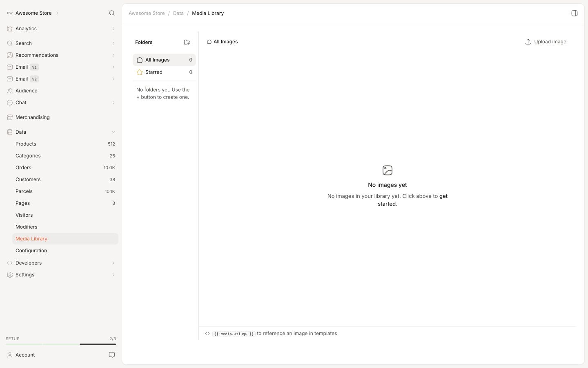Open Media Library in the sidebar

click(65, 239)
